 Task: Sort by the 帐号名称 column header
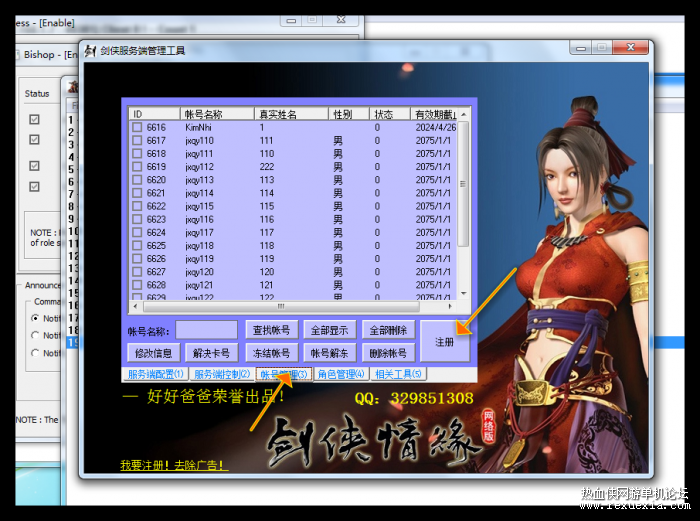[x=217, y=114]
